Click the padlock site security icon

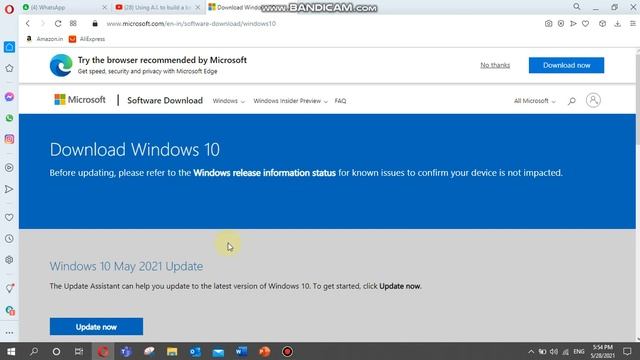click(95, 24)
